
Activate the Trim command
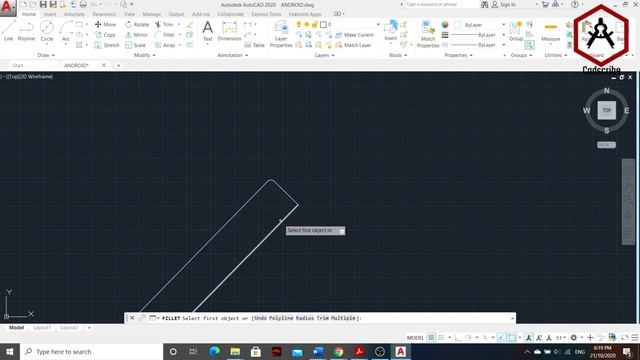click(x=164, y=24)
